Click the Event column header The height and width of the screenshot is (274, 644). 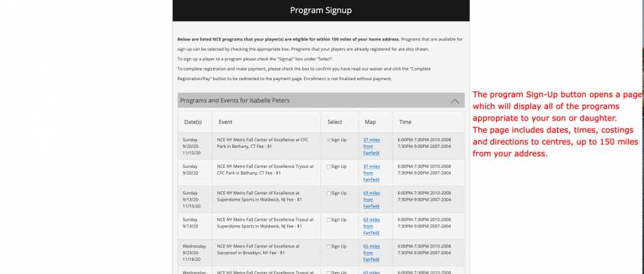pyautogui.click(x=225, y=122)
